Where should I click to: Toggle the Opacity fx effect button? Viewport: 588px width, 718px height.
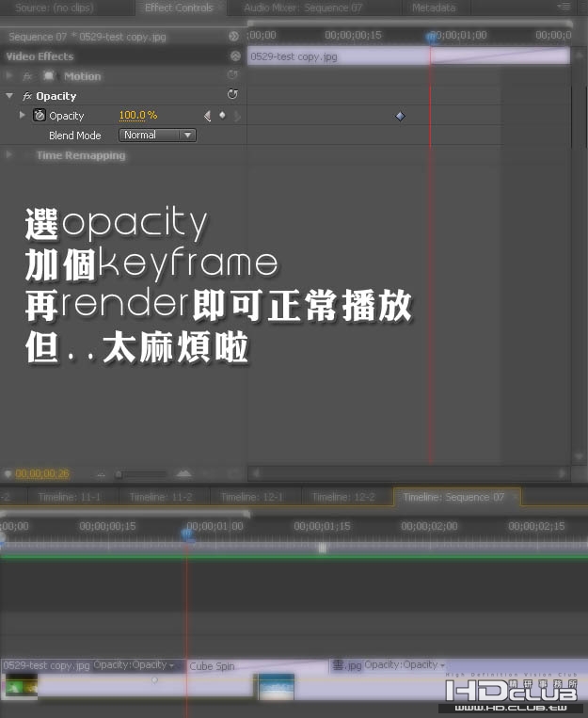point(27,96)
